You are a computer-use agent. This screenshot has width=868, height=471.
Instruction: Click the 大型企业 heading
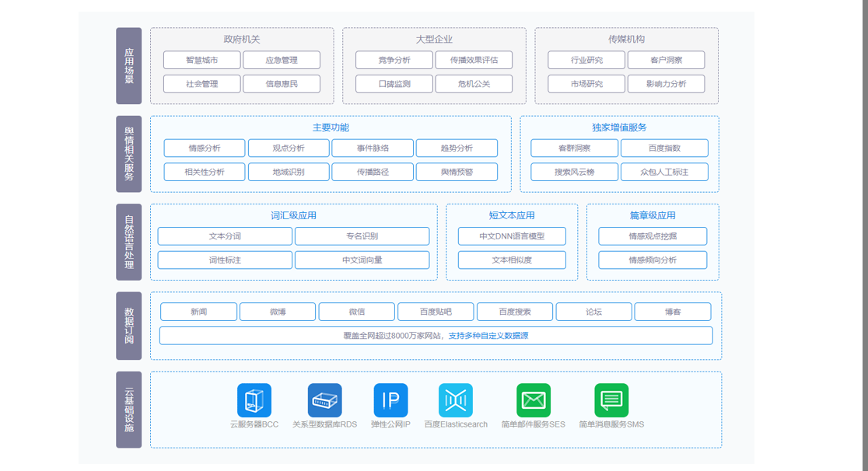click(434, 40)
